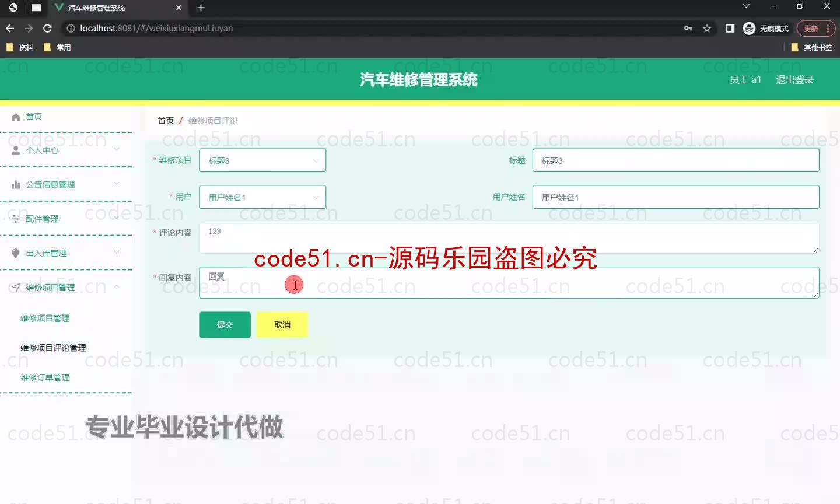
Task: Click the bulb icon of 出入库管理
Action: pos(16,253)
